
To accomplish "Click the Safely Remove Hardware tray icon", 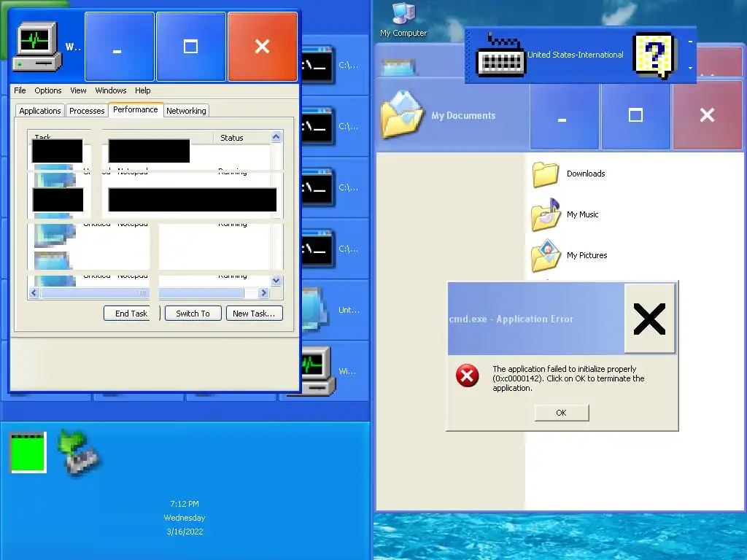I will [79, 452].
